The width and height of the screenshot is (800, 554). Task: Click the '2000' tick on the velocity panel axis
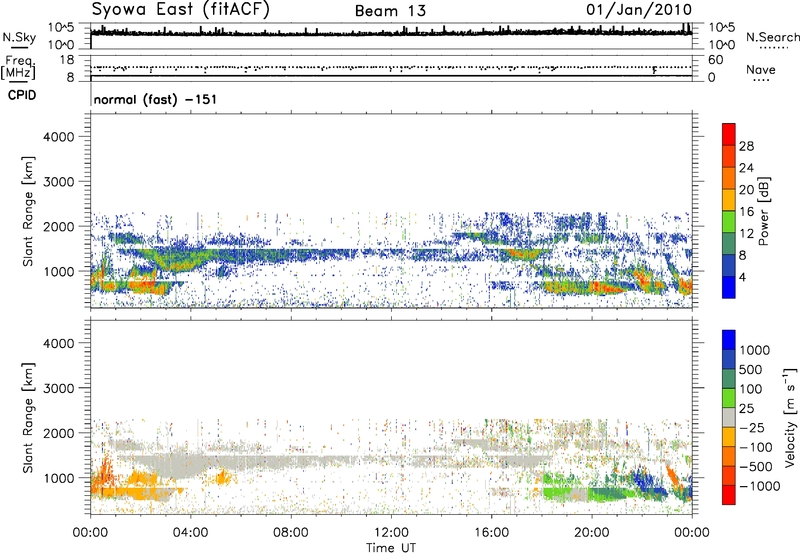58,434
